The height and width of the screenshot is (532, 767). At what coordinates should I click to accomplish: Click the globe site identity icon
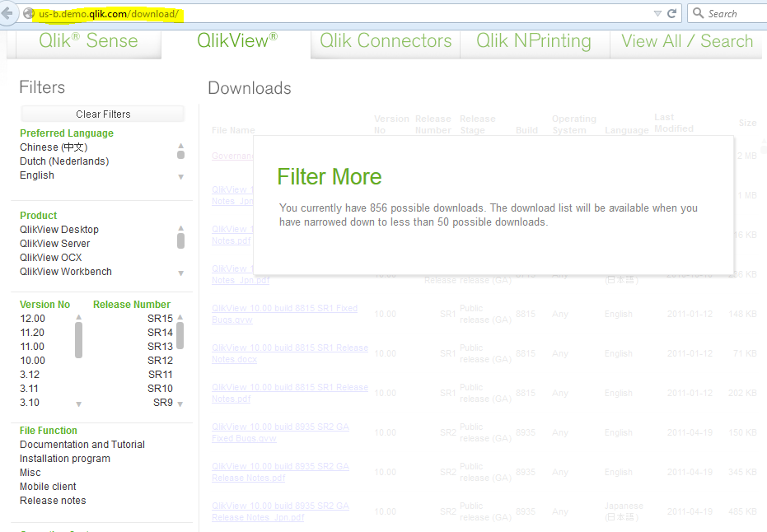pyautogui.click(x=29, y=14)
